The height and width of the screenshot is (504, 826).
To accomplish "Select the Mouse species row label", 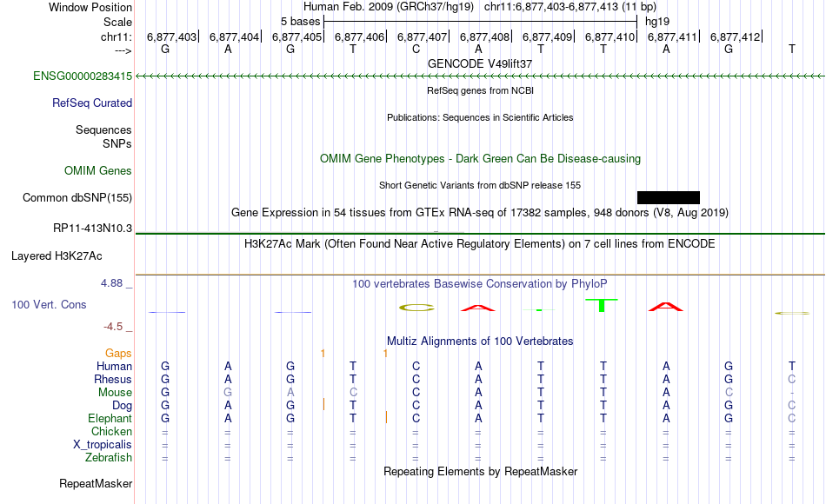I will coord(115,393).
